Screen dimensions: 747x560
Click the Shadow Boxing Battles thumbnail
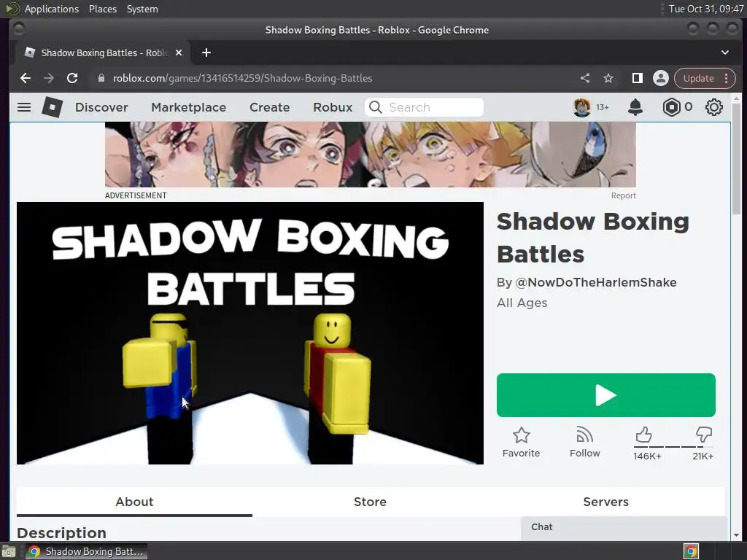point(250,332)
